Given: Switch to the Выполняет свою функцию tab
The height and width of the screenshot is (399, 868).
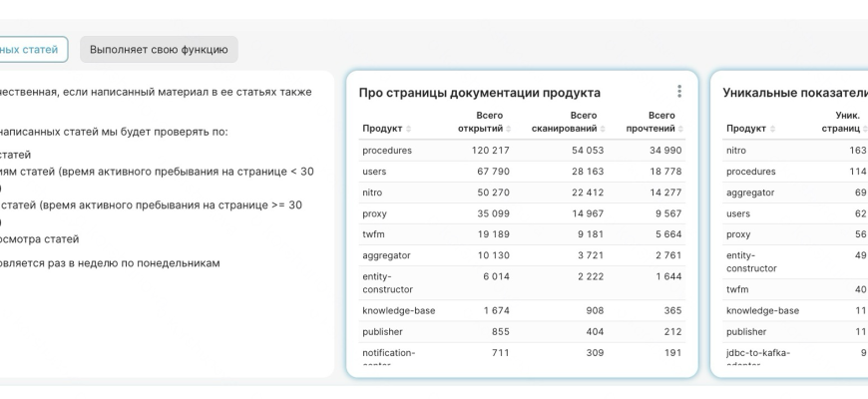Looking at the screenshot, I should click(x=159, y=49).
